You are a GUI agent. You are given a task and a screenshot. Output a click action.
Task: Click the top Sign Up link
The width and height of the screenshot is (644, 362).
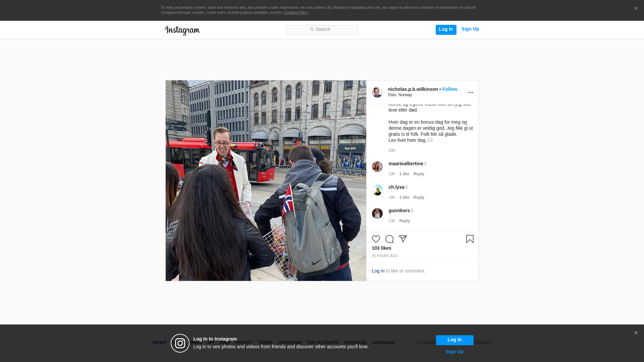click(x=470, y=29)
